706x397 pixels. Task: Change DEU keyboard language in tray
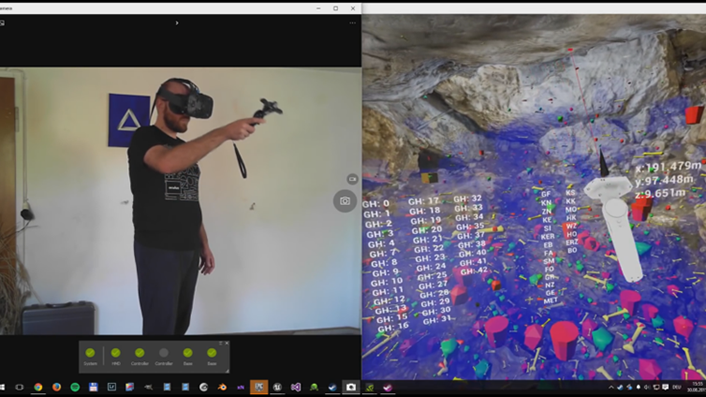tap(677, 387)
